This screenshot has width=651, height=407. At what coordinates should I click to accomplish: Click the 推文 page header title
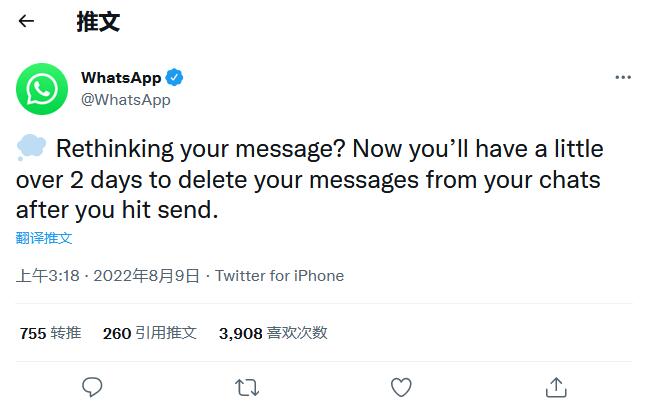pyautogui.click(x=98, y=22)
